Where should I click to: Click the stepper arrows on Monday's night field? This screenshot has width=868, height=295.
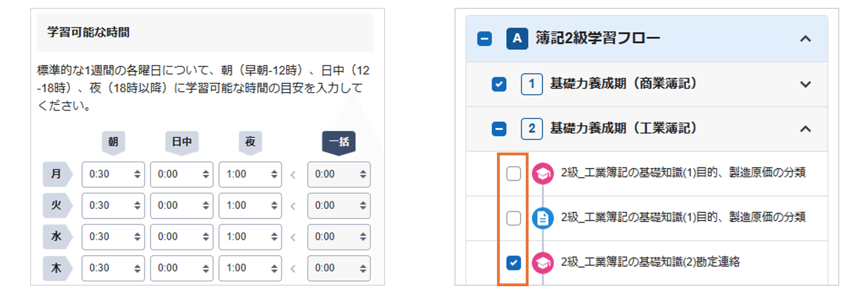click(x=274, y=174)
